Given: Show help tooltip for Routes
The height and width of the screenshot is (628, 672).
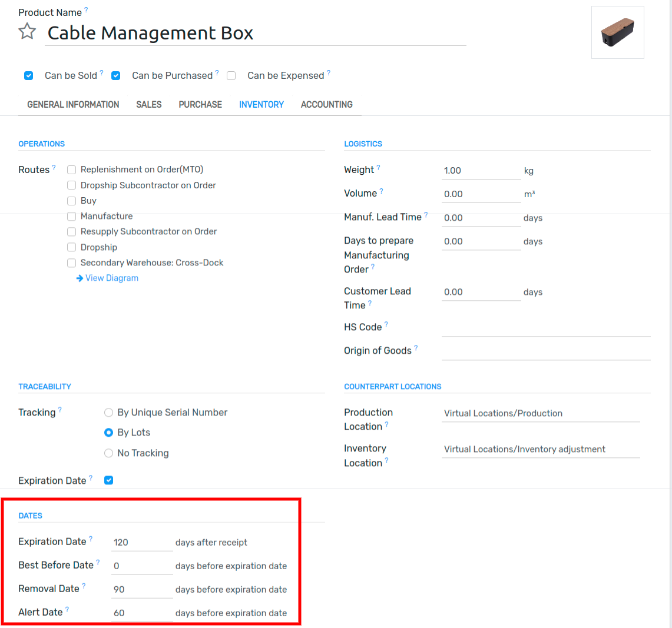Looking at the screenshot, I should [54, 167].
